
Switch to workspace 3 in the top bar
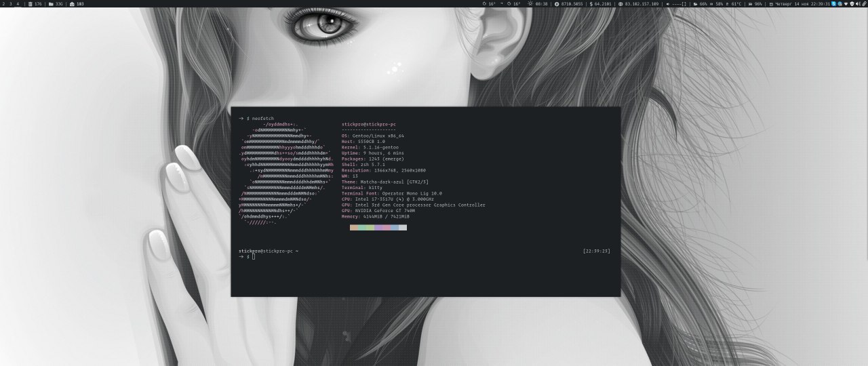10,3
